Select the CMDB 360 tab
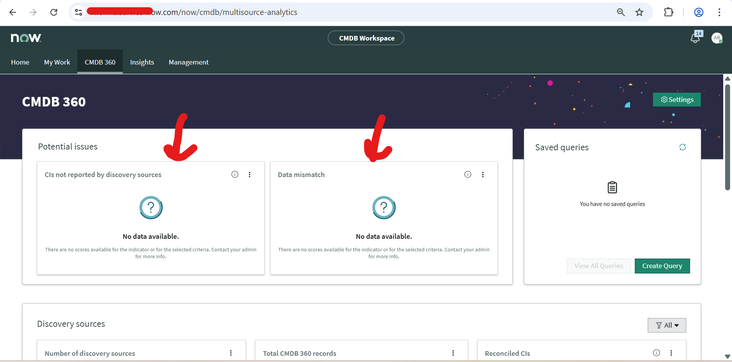Screen dimensions: 732x362 pyautogui.click(x=100, y=62)
